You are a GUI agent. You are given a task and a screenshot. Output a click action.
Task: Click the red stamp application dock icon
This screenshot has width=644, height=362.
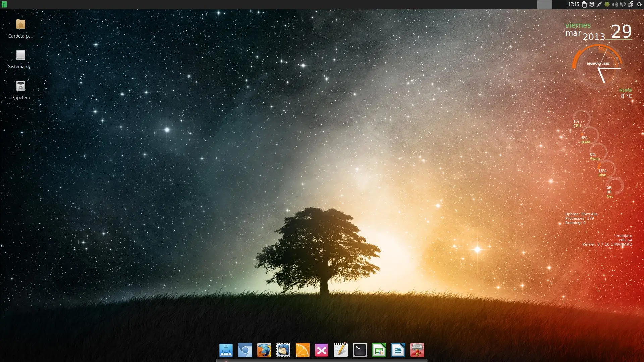pyautogui.click(x=417, y=350)
